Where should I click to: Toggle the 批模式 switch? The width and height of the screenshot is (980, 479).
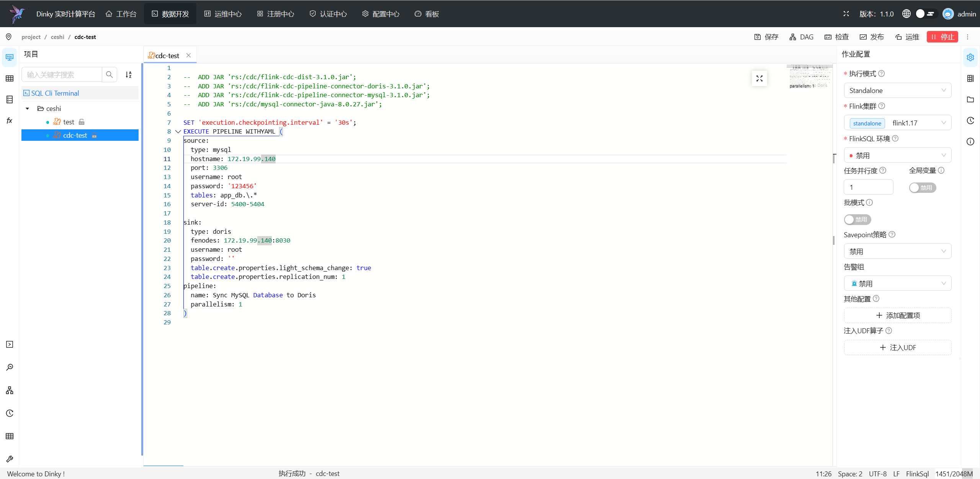tap(857, 220)
